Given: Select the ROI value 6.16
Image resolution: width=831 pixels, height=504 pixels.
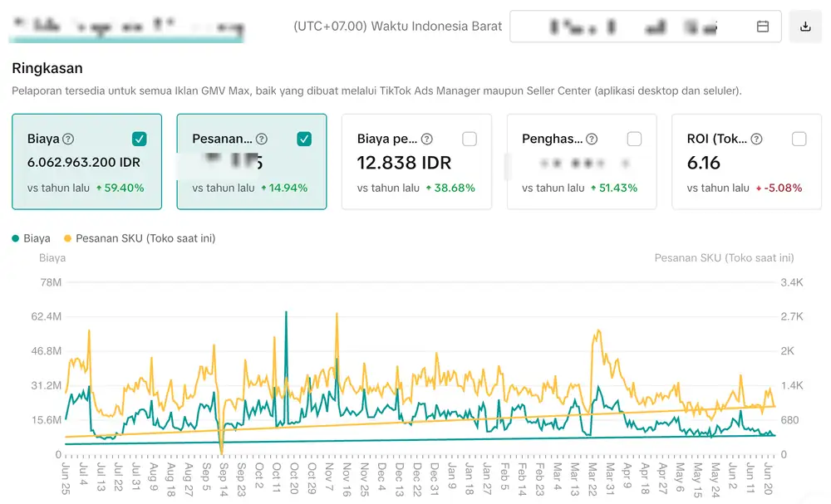Looking at the screenshot, I should pos(703,163).
